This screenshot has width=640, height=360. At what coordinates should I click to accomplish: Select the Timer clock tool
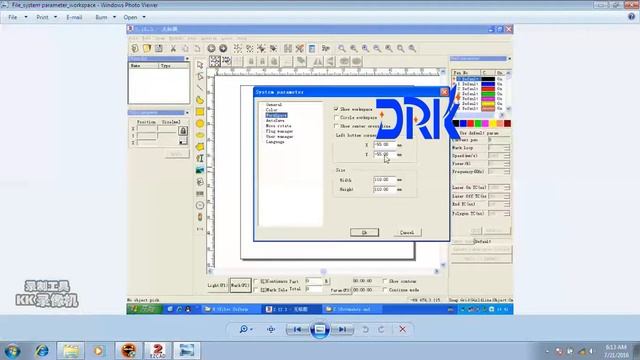pos(200,205)
